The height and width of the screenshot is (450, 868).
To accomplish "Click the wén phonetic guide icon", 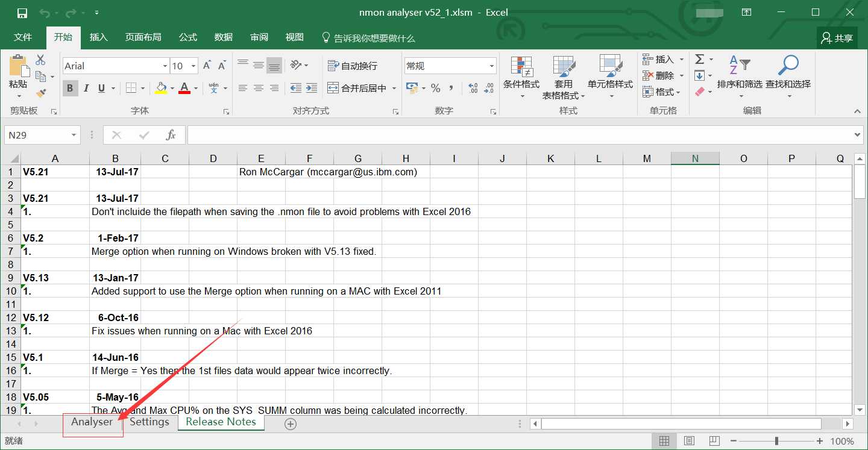I will point(214,88).
